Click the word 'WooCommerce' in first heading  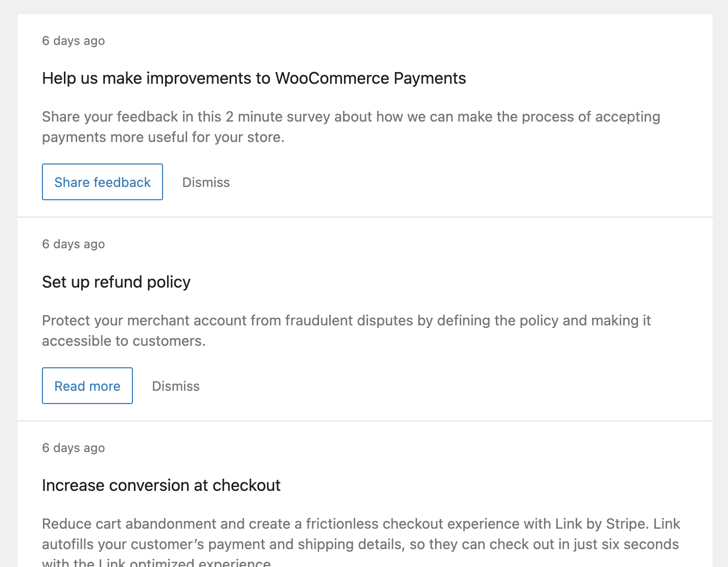coord(332,78)
